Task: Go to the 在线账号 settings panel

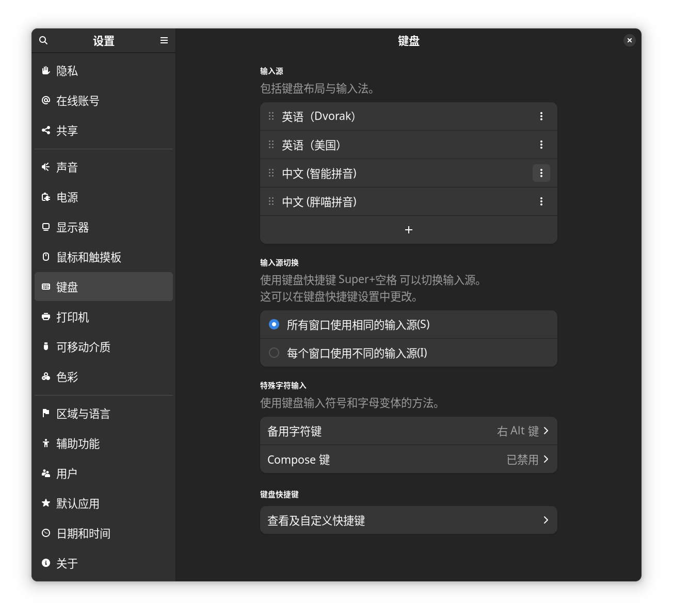Action: click(104, 101)
